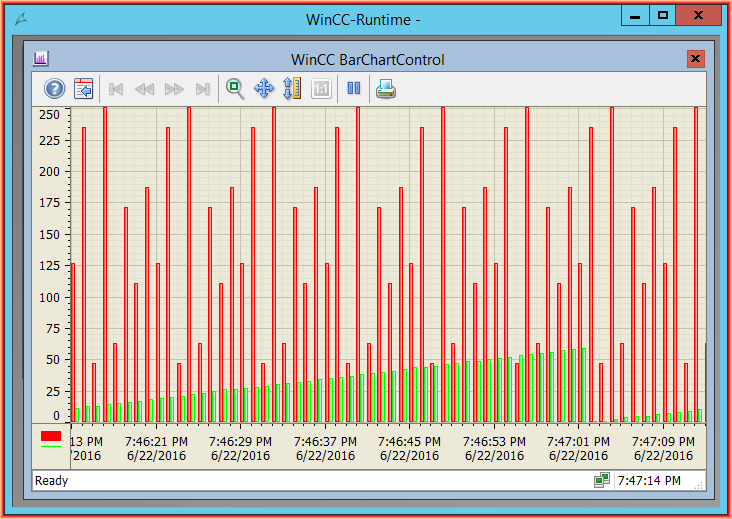Click the green legend line swatch
The image size is (732, 519).
(x=51, y=446)
